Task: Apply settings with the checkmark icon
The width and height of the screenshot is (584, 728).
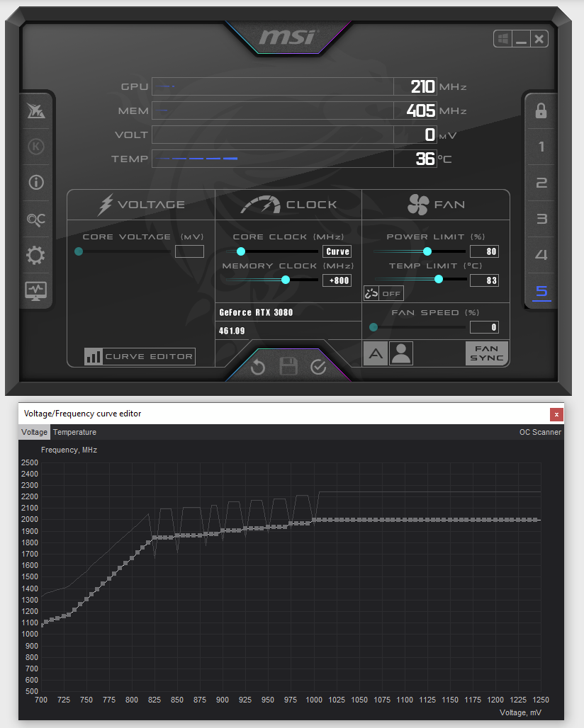Action: click(318, 368)
